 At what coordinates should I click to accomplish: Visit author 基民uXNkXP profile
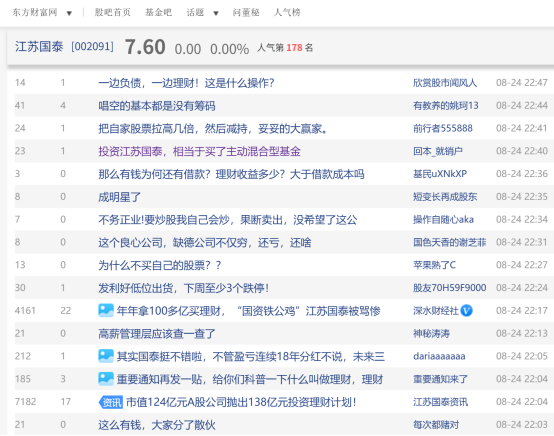click(x=440, y=174)
